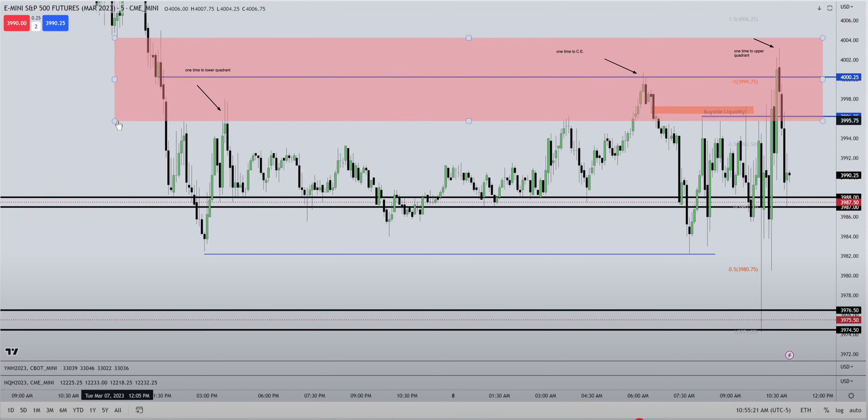Click the NQH2023, CME_MINI pane legend

coord(29,383)
